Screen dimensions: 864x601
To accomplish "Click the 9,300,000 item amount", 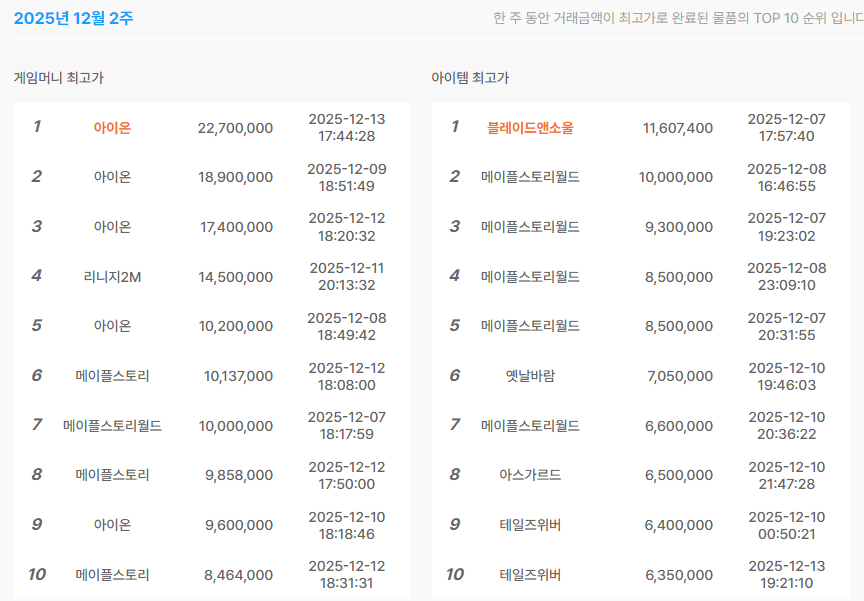I will point(679,227).
